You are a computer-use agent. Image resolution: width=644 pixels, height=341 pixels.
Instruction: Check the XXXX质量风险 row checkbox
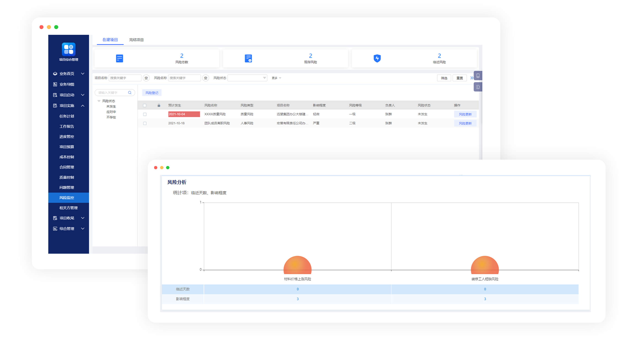145,115
